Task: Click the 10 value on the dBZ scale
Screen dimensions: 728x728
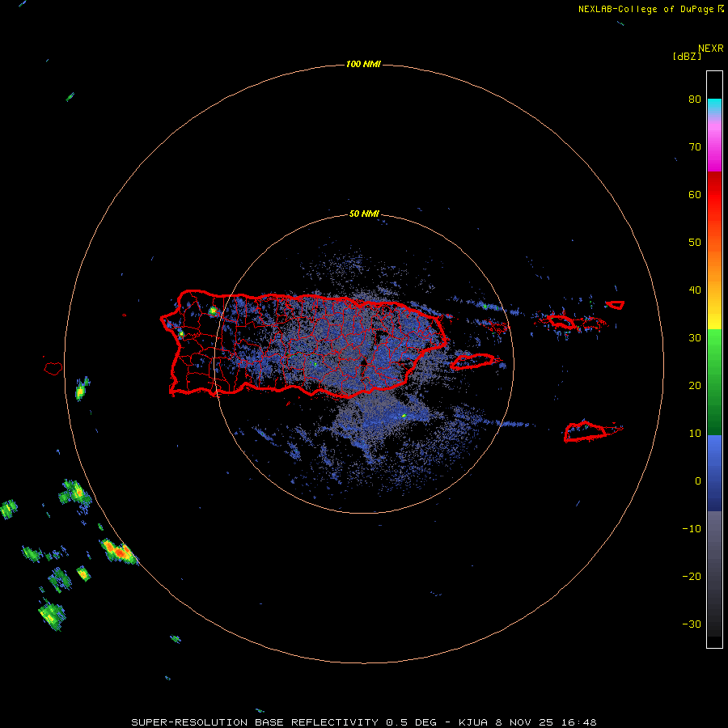Action: 695,434
